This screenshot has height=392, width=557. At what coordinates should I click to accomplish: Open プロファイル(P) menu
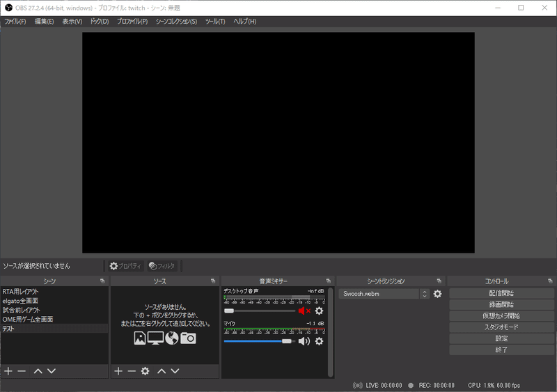pyautogui.click(x=132, y=22)
